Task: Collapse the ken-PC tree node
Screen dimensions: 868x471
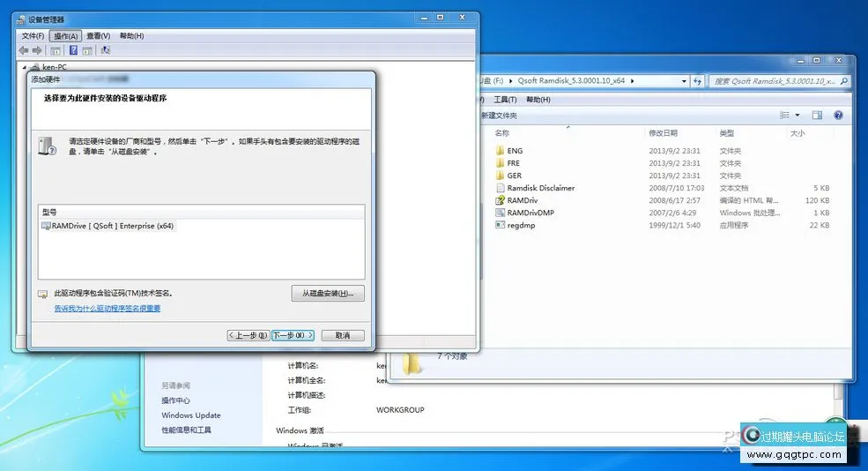Action: (25, 67)
